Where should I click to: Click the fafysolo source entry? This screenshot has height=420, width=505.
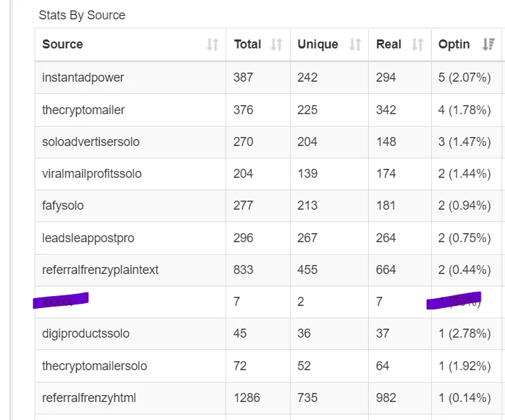(63, 206)
